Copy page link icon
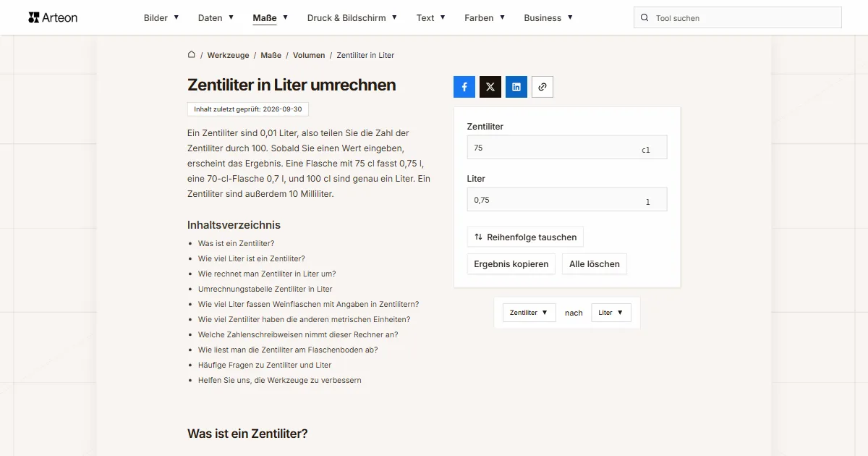Image resolution: width=868 pixels, height=456 pixels. pyautogui.click(x=542, y=87)
